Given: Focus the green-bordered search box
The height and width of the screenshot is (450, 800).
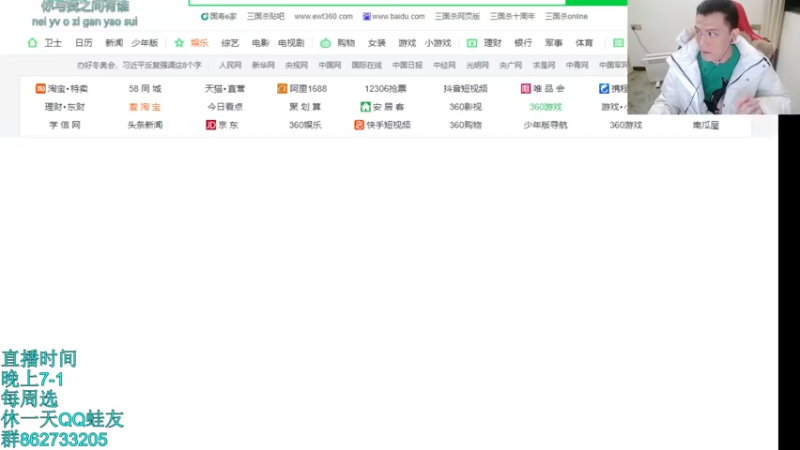Looking at the screenshot, I should click(377, 3).
